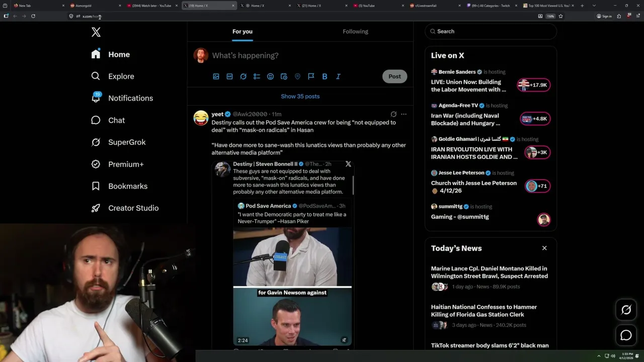Open Bookmarks in sidebar

pos(120,186)
